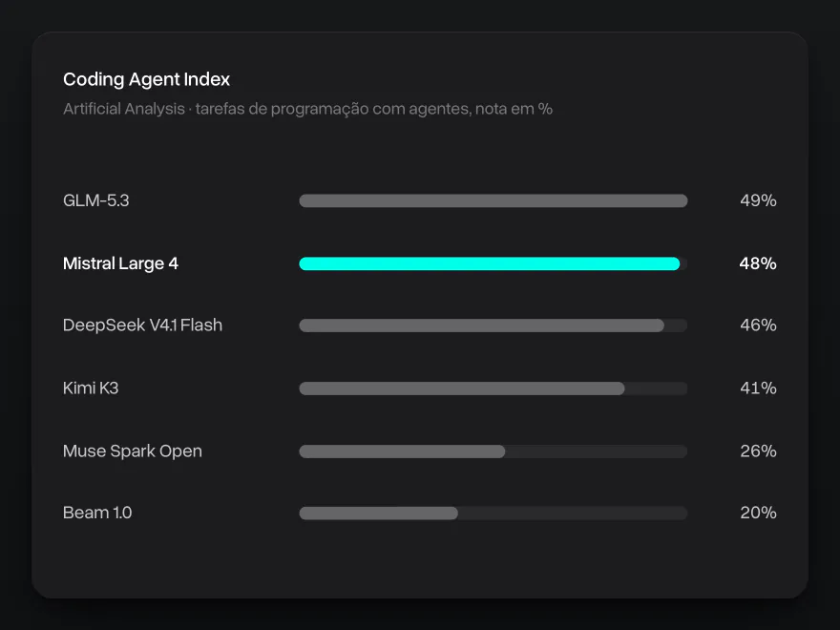Click the DeepSeek V4.1 Flash bar
840x630 pixels.
(x=482, y=325)
